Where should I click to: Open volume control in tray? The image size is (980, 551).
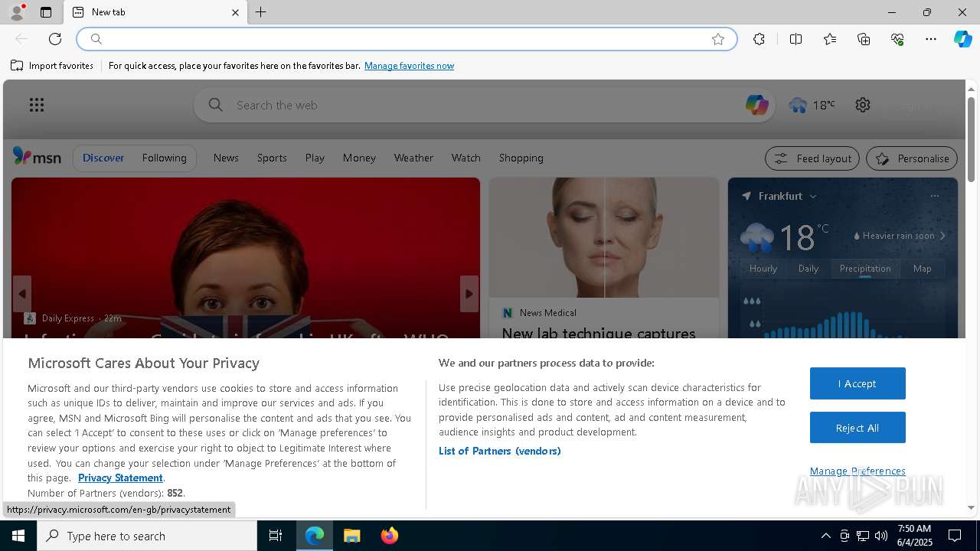click(881, 536)
